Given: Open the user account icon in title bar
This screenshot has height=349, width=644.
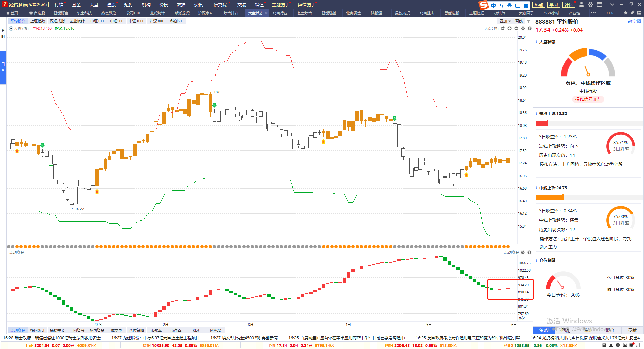Looking at the screenshot, I should click(581, 5).
